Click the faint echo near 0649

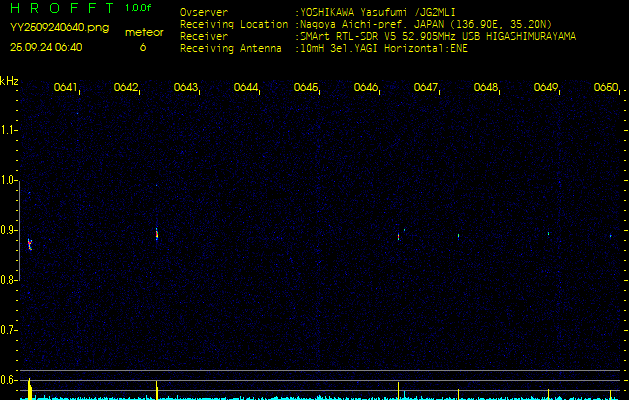point(548,233)
